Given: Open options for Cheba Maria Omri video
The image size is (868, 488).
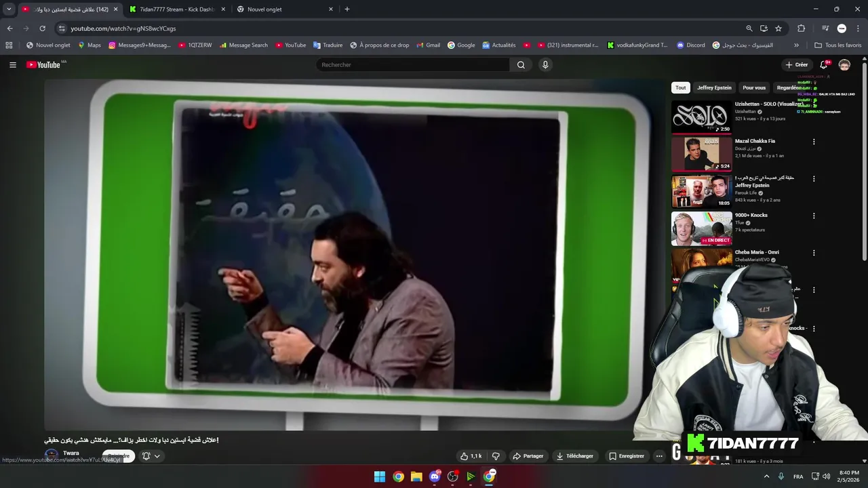Looking at the screenshot, I should (x=814, y=253).
